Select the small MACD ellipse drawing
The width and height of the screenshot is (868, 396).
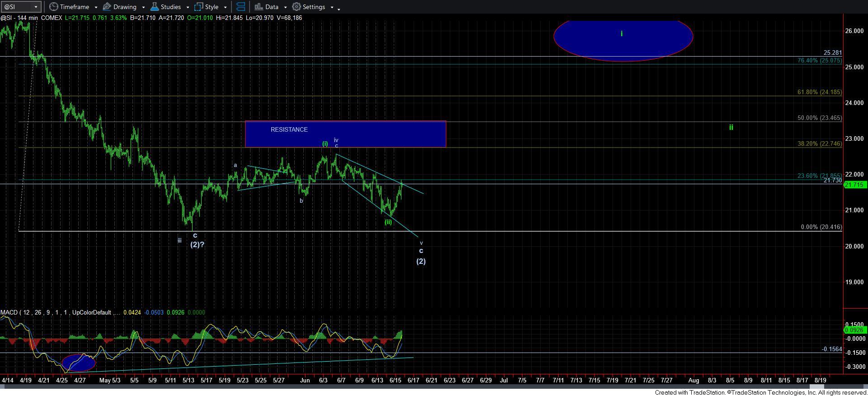79,363
